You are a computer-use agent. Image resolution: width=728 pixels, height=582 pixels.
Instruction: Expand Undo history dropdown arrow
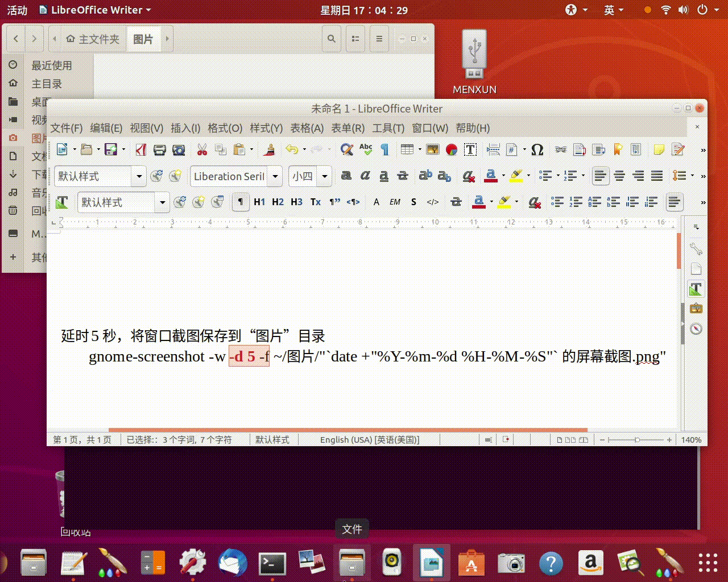(304, 149)
